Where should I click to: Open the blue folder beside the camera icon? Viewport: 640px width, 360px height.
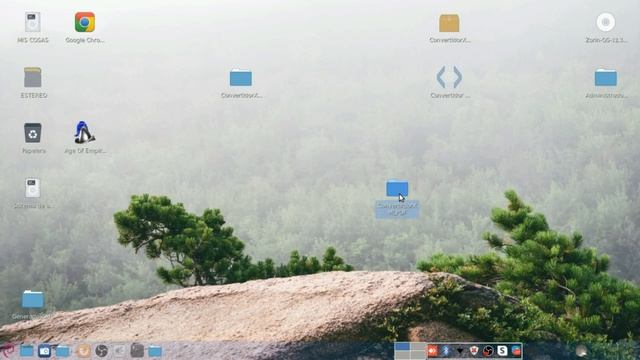click(x=62, y=351)
